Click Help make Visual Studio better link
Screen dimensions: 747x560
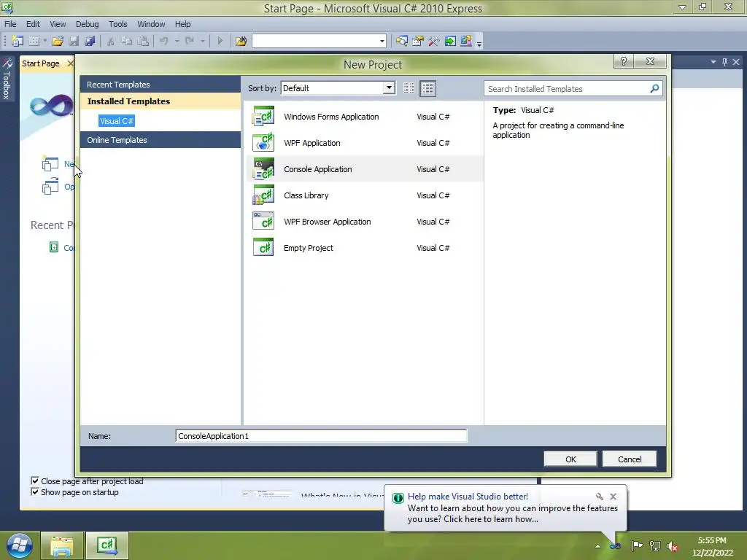tap(468, 496)
